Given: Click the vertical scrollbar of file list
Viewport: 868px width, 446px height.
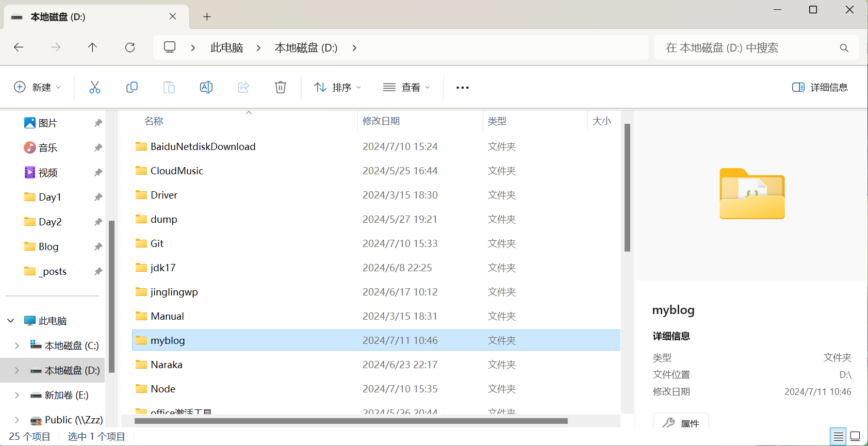Looking at the screenshot, I should [627, 188].
